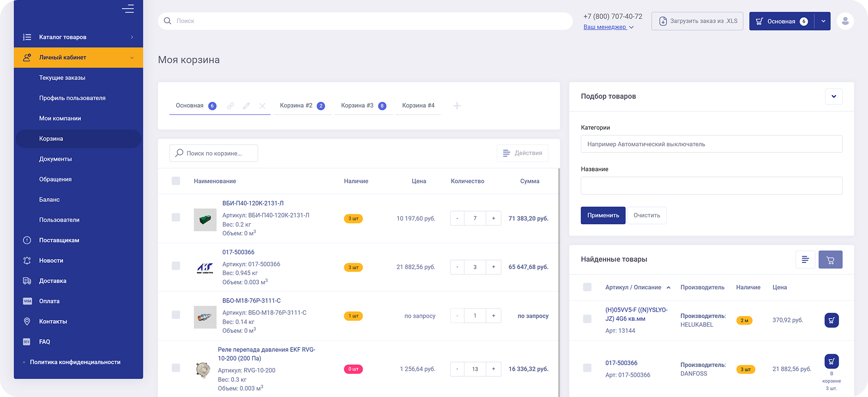Open the cart dropdown arrow next to Основная
The height and width of the screenshot is (397, 868).
click(823, 21)
